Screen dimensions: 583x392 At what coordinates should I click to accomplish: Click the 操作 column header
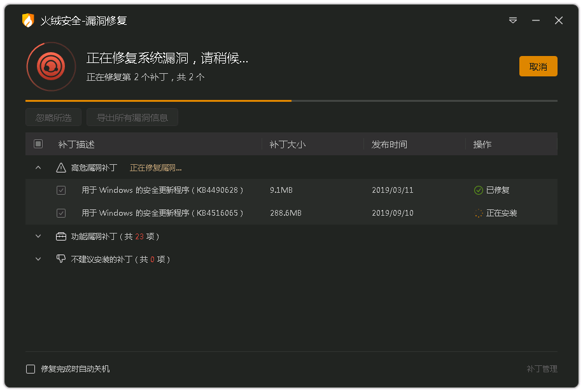[482, 144]
